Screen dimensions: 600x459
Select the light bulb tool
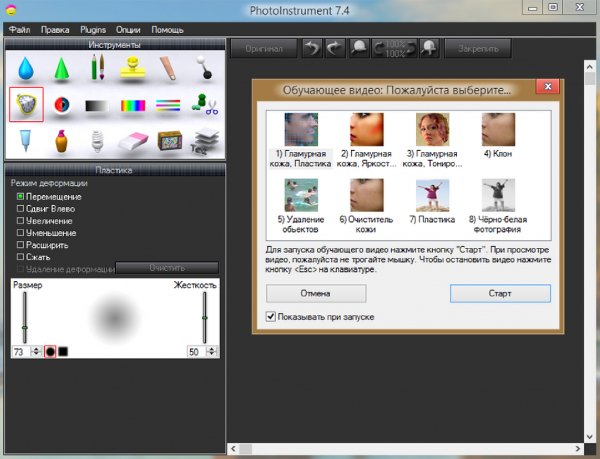[98, 141]
